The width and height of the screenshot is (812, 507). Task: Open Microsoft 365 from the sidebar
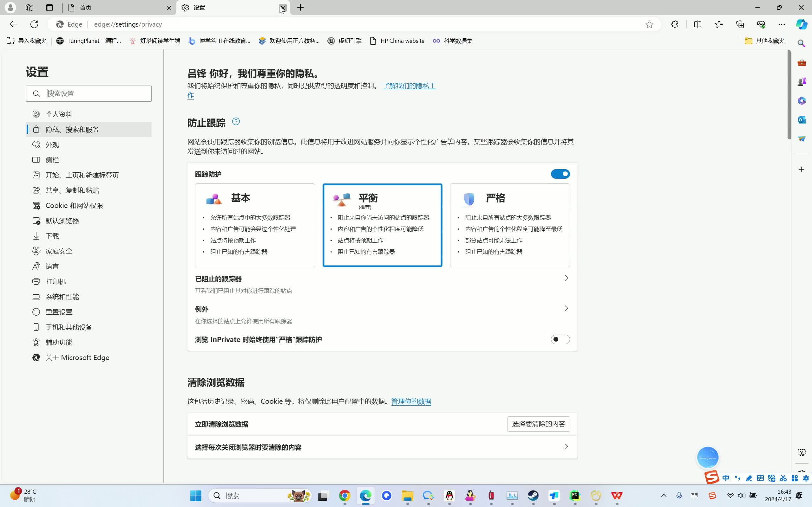[802, 100]
